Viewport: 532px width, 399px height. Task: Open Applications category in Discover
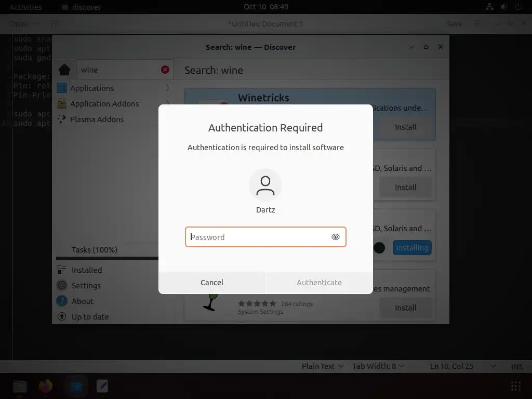(x=113, y=88)
